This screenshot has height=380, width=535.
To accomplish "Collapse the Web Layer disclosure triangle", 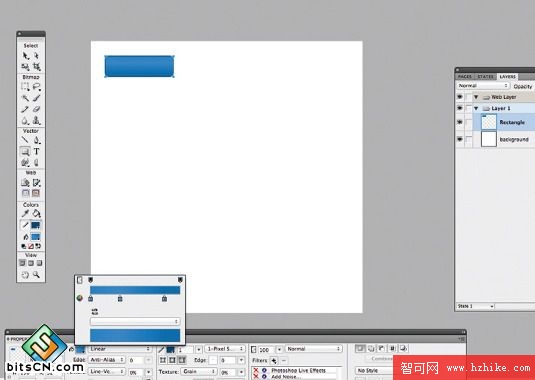I will (476, 97).
